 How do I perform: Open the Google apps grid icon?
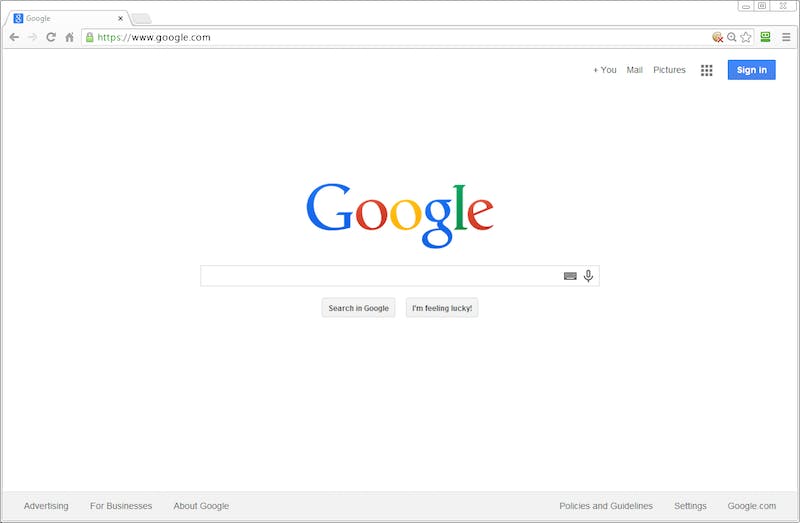[707, 70]
